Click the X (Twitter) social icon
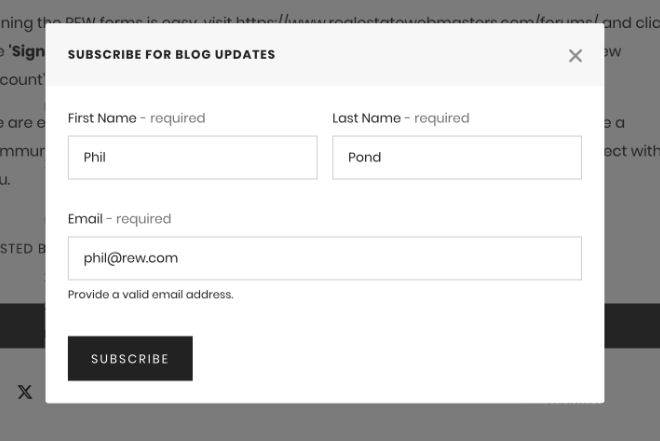Screen dimensions: 660x441 25,392
